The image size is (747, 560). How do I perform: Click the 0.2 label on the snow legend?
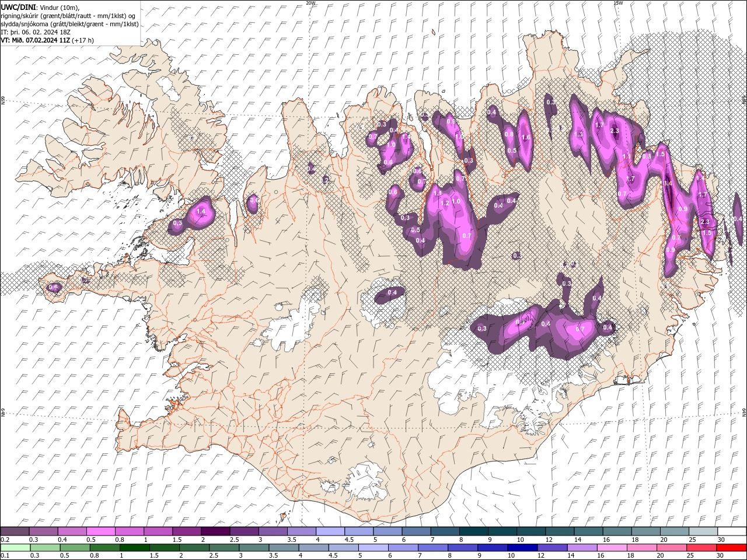(x=5, y=540)
